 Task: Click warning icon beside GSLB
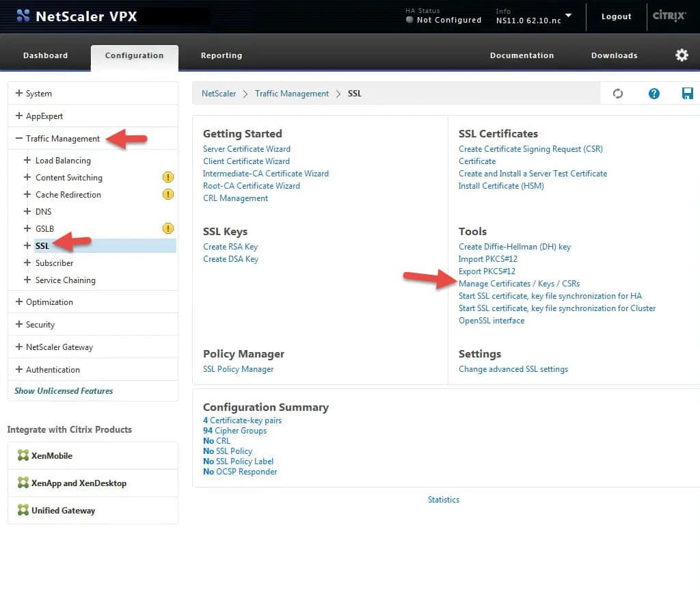[x=168, y=228]
